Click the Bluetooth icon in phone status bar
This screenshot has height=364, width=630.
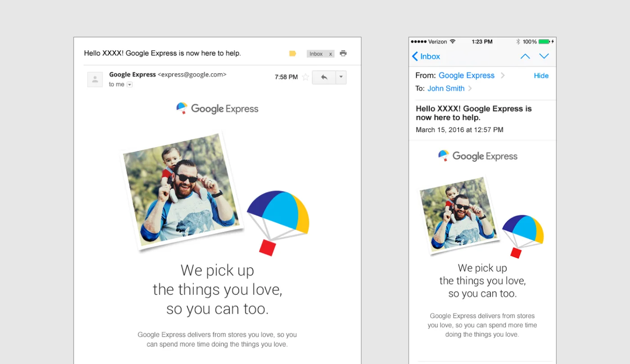click(518, 41)
